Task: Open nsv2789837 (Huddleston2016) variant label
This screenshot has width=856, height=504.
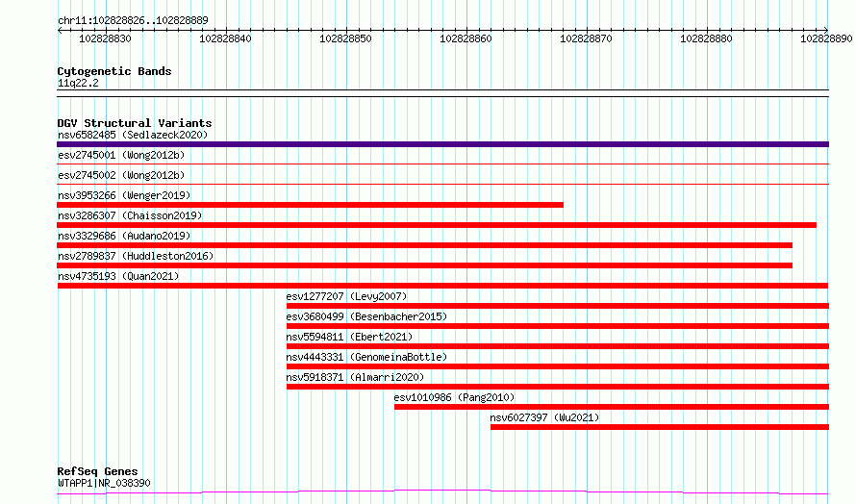Action: coord(136,256)
